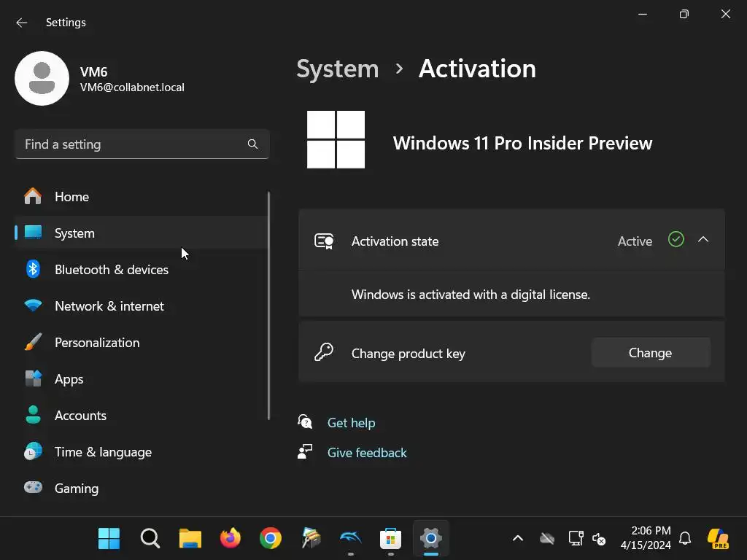Viewport: 747px width, 560px height.
Task: Click the Activation state certificate icon
Action: (324, 241)
